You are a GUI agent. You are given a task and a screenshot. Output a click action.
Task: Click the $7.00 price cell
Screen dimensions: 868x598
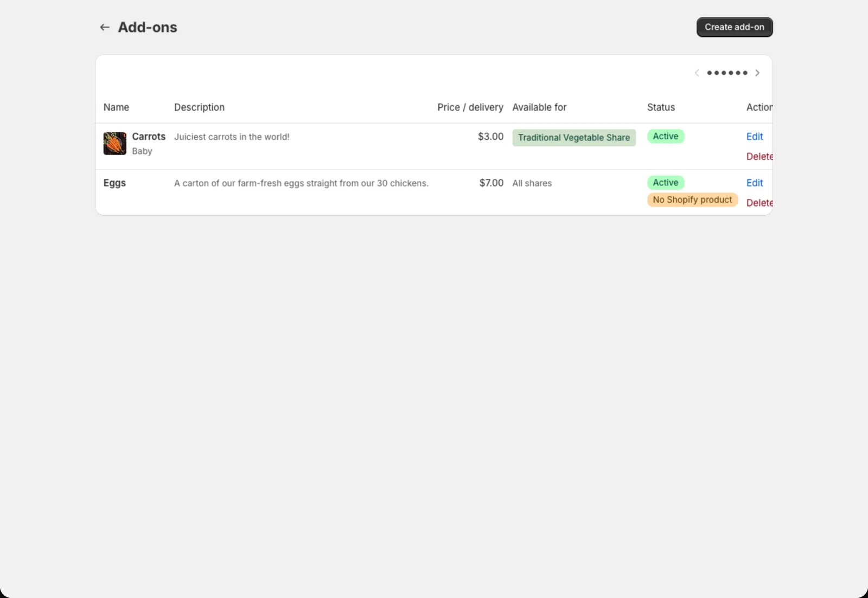click(492, 183)
